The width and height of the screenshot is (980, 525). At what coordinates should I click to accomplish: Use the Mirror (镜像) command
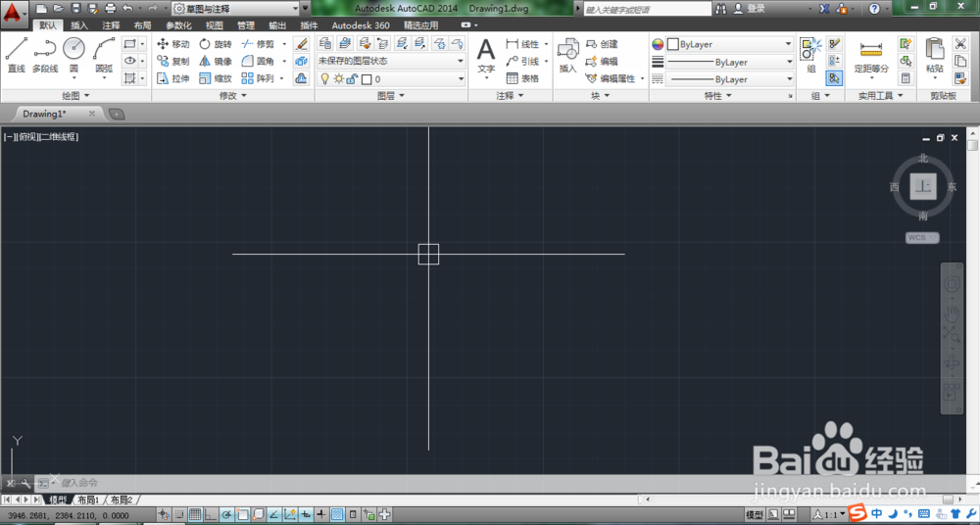[x=215, y=62]
